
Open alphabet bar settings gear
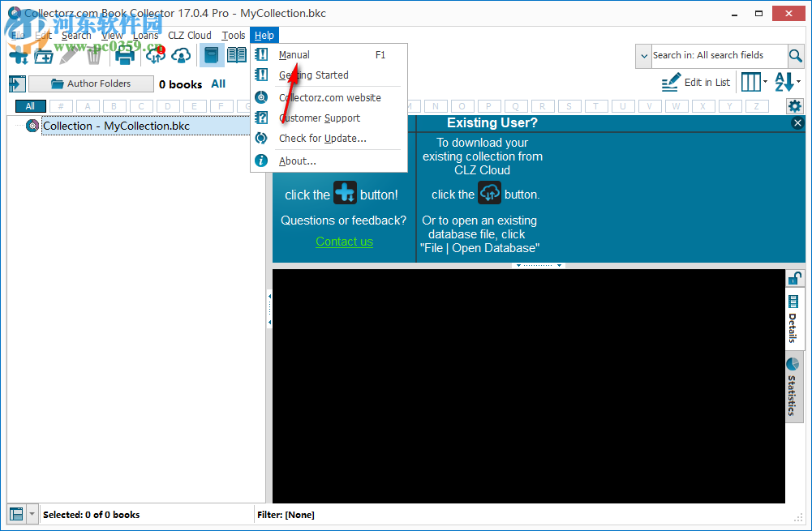pos(794,107)
